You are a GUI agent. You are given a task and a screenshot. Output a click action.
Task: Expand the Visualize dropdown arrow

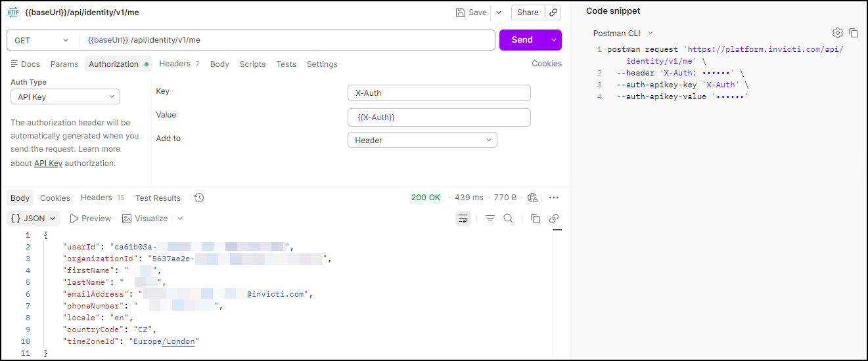[x=180, y=219]
